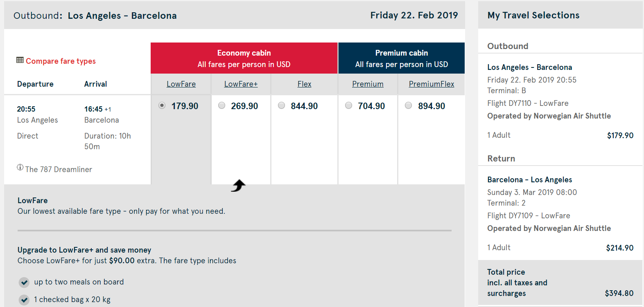644x307 pixels.
Task: Select the LowFare 179.90 radio button
Action: click(x=162, y=105)
